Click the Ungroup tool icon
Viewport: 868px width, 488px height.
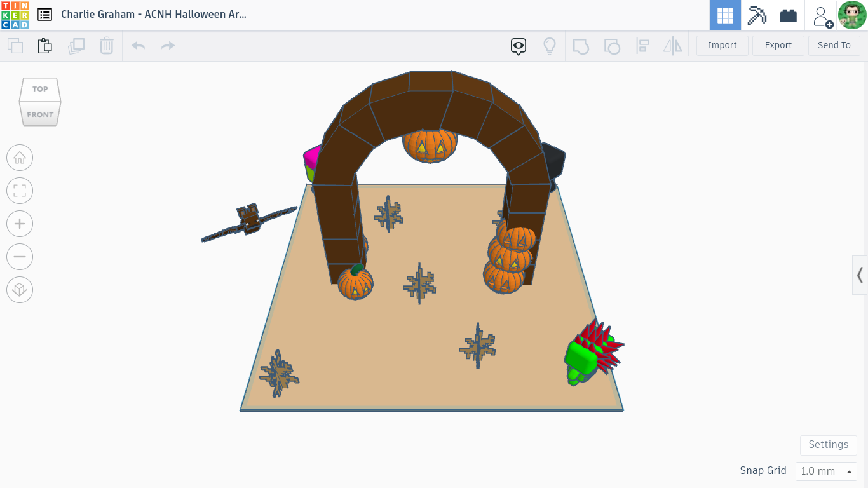[x=612, y=46]
